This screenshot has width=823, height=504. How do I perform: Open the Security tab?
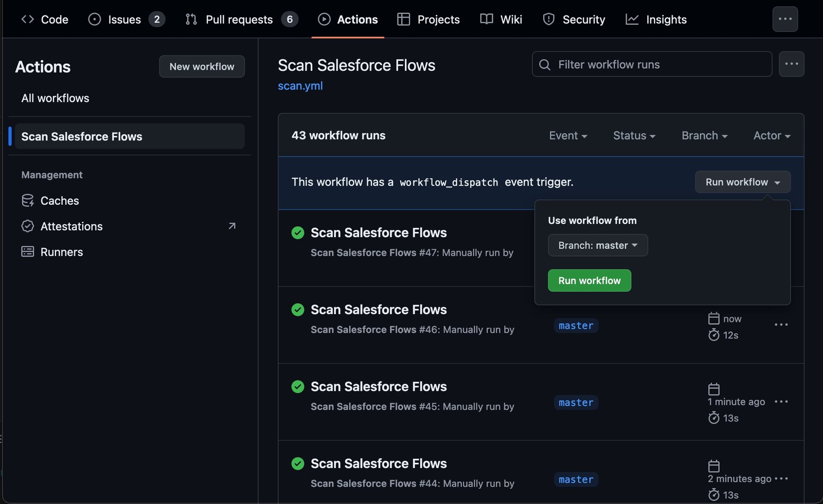(574, 20)
